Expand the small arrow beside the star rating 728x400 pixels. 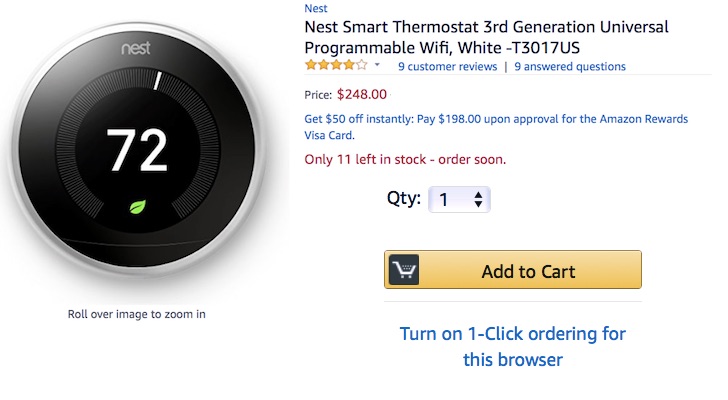(x=377, y=66)
